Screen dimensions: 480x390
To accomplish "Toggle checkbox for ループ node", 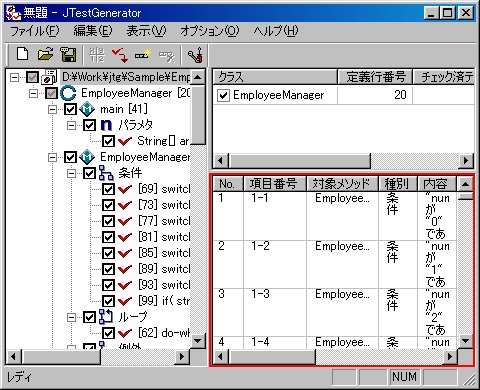I will (89, 317).
